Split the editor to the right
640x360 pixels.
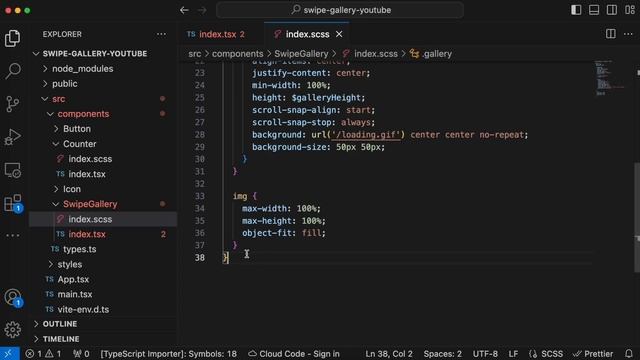(611, 34)
